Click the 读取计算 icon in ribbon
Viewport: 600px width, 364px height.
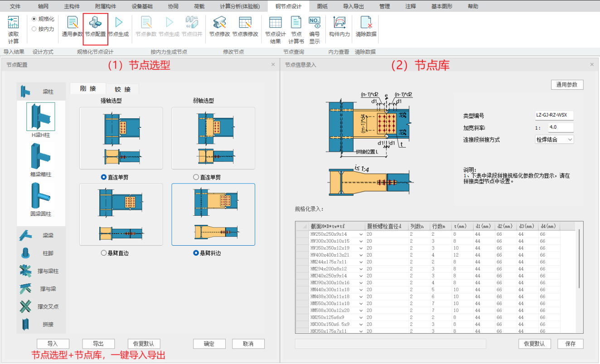(x=14, y=28)
